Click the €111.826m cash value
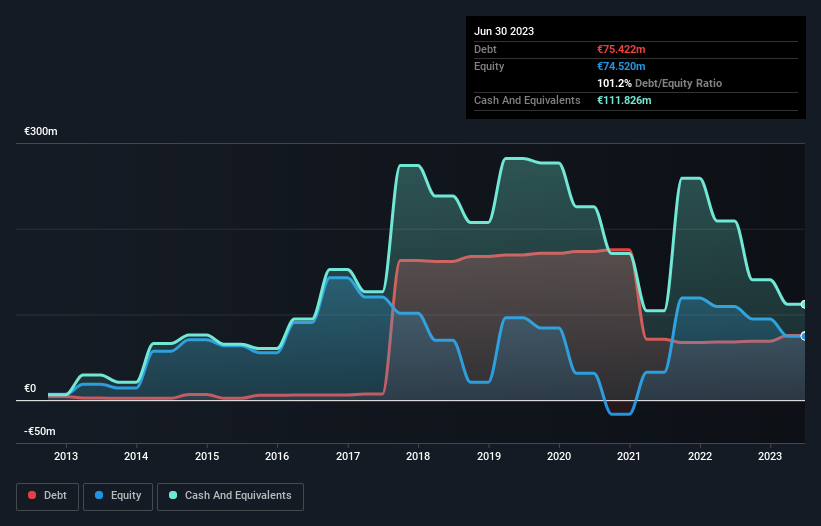821x526 pixels. click(625, 100)
